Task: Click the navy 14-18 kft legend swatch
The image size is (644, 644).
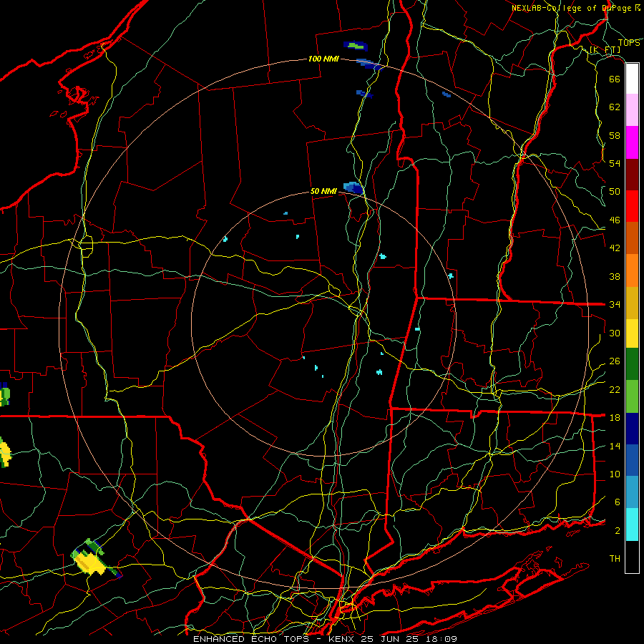Action: [632, 429]
